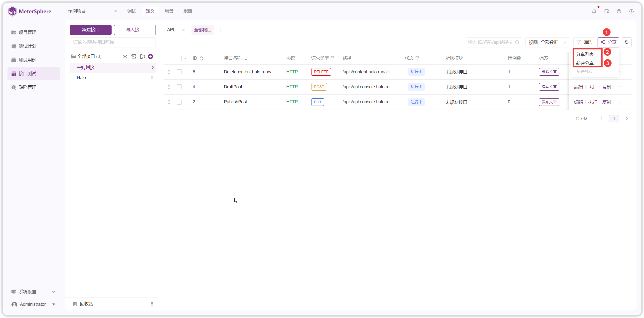
Task: Click the 导入接口 button
Action: coord(135,30)
